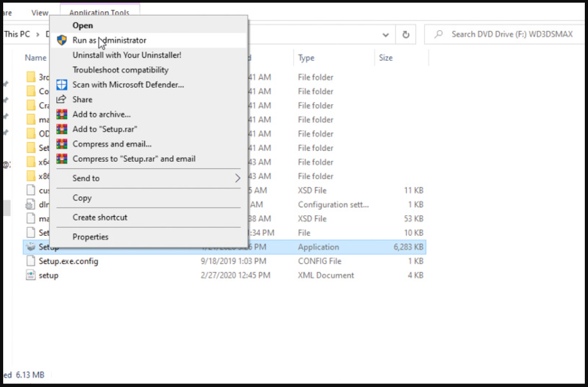Click WinRAR icon next to Add to archive
This screenshot has width=588, height=387.
(62, 114)
